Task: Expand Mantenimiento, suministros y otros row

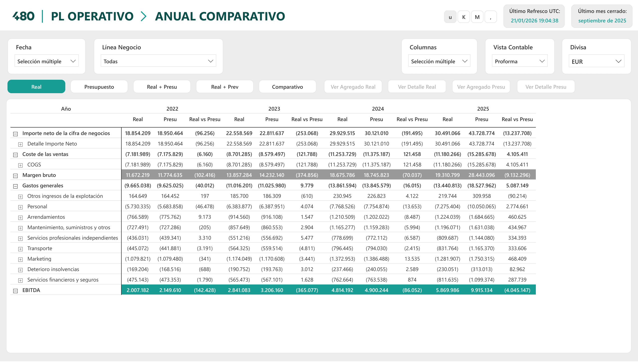Action: click(20, 228)
